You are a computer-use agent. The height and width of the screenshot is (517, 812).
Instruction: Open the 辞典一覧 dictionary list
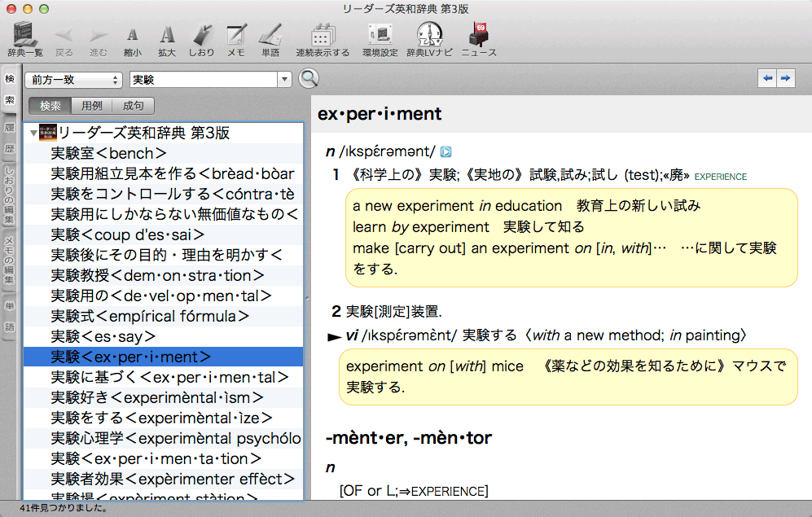click(x=25, y=38)
